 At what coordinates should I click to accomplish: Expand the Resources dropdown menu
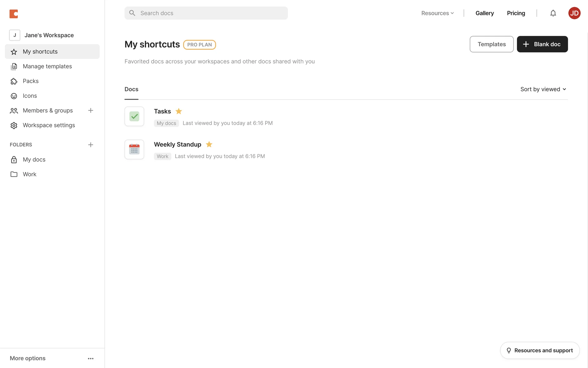tap(437, 13)
